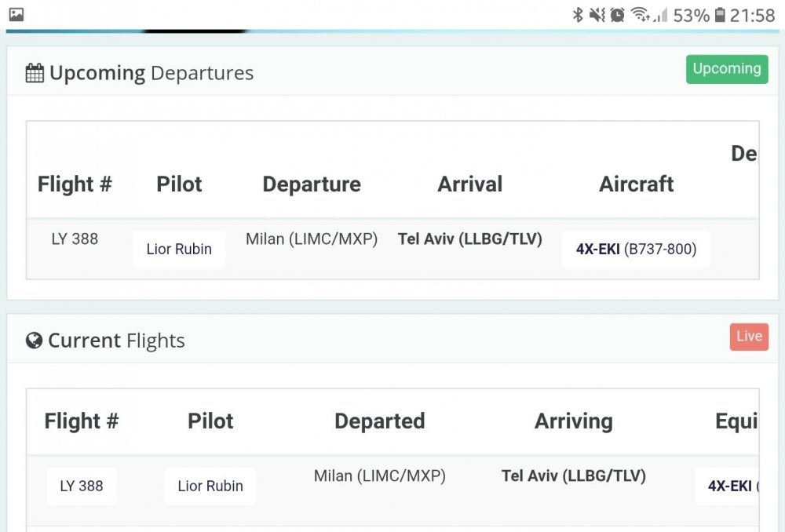Click the green Upcoming badge

click(727, 69)
